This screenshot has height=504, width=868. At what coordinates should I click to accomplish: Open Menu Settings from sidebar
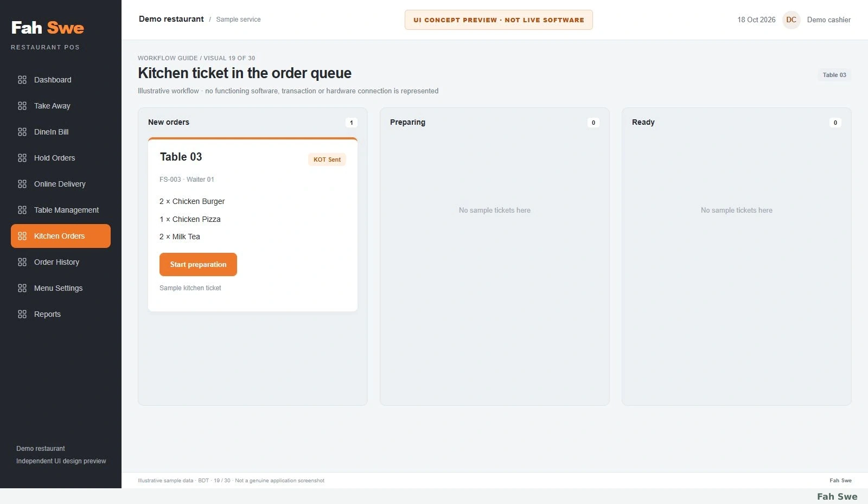[61, 288]
